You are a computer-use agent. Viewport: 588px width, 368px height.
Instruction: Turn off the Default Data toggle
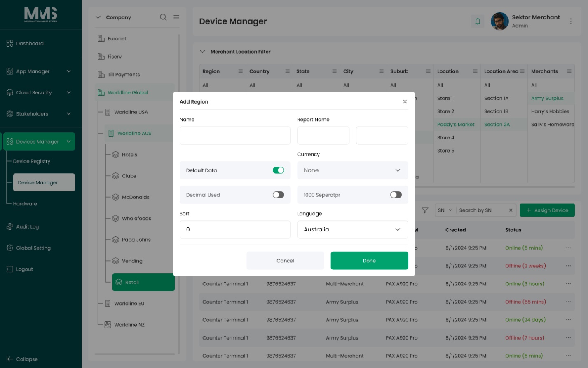[x=279, y=170]
